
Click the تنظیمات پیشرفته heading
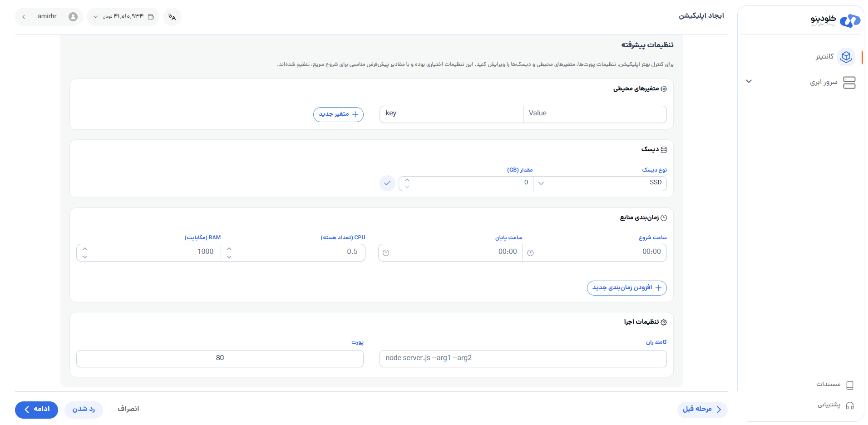pyautogui.click(x=647, y=45)
